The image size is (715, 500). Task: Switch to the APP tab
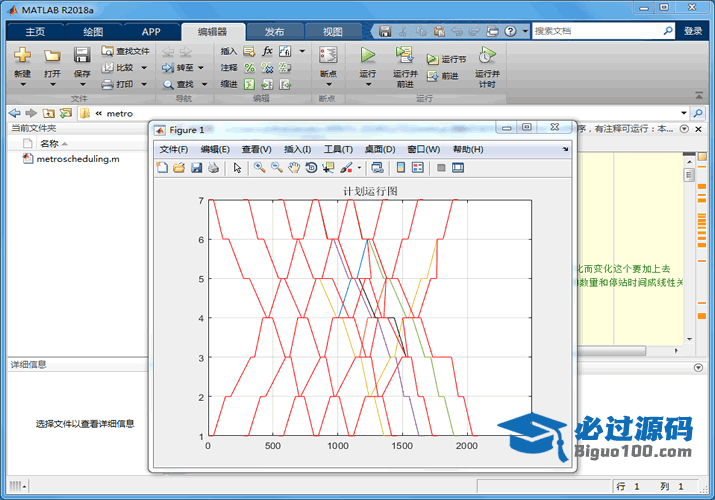(151, 32)
